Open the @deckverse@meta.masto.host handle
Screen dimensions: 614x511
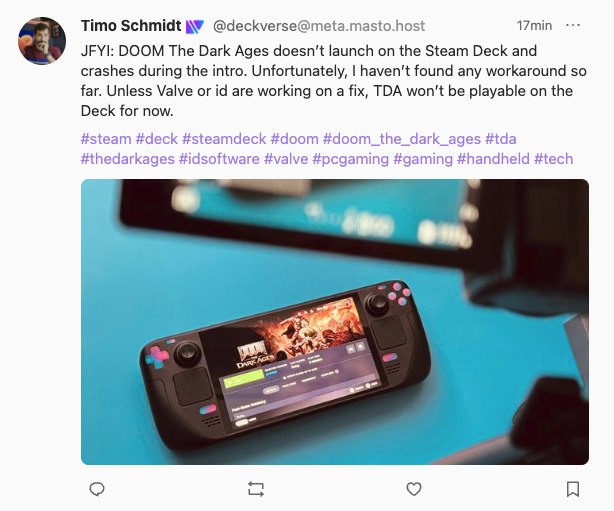319,26
